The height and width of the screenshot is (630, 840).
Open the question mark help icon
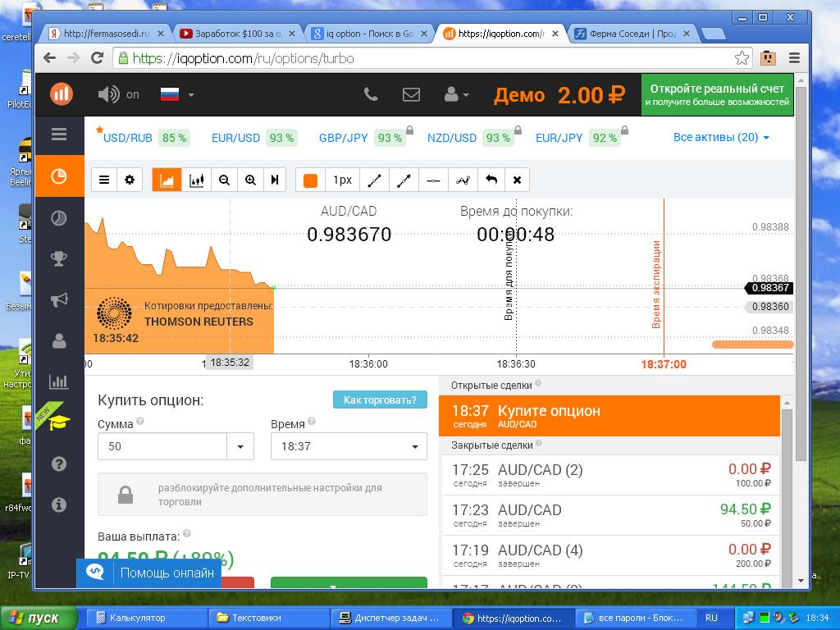pyautogui.click(x=59, y=463)
